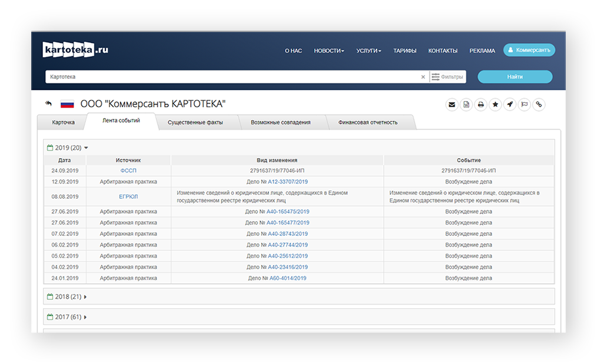
Task: Click the Найти search button
Action: (515, 76)
